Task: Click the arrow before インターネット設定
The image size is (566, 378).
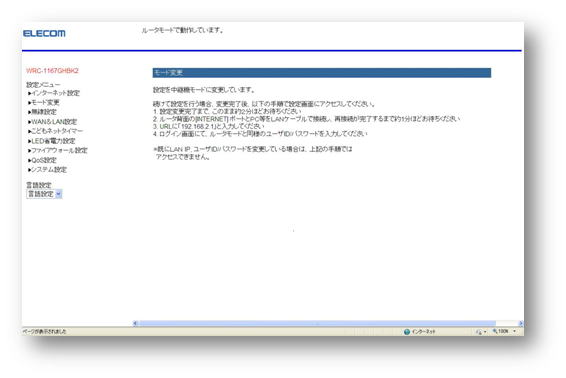Action: tap(30, 93)
